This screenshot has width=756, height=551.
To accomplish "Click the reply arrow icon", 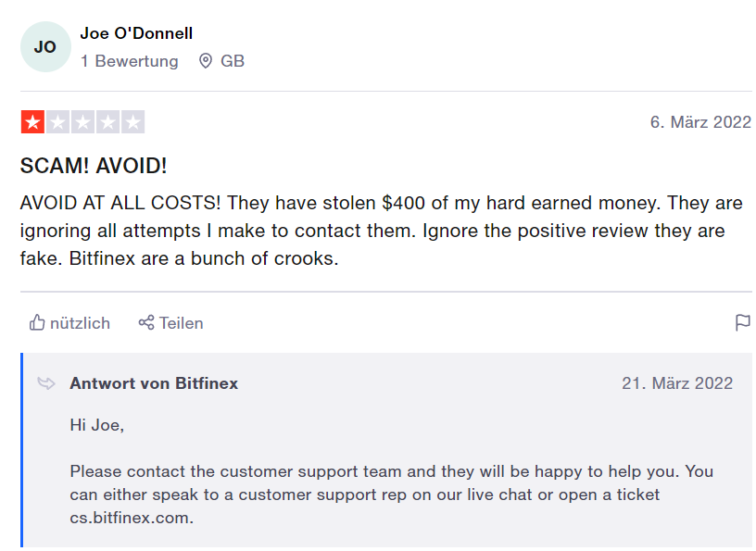I will tap(45, 383).
